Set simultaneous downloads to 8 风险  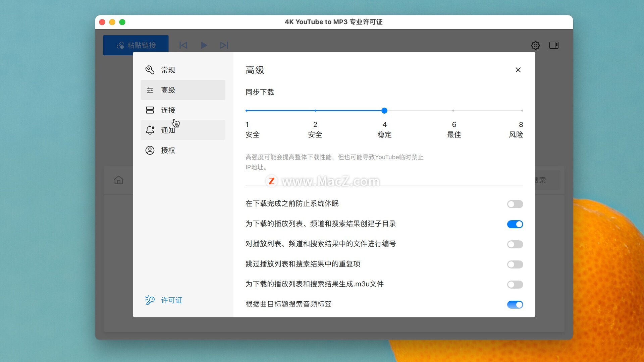(522, 111)
